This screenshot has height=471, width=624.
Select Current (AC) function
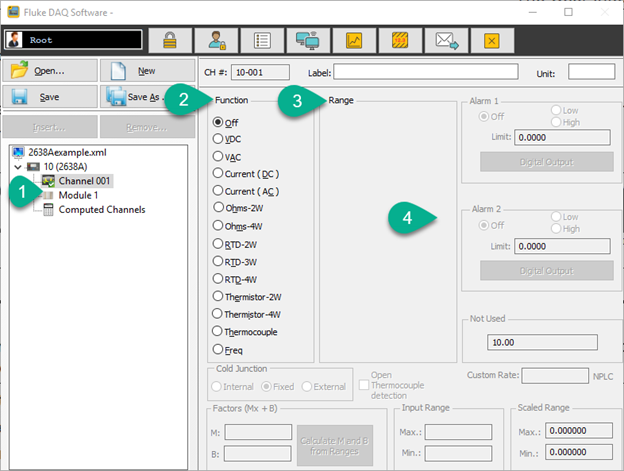tap(218, 191)
